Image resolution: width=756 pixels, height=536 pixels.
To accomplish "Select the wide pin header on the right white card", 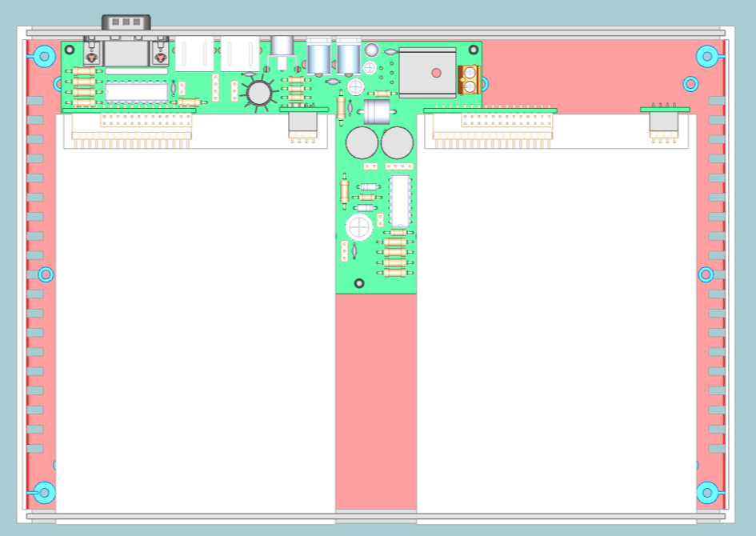I will pyautogui.click(x=493, y=130).
